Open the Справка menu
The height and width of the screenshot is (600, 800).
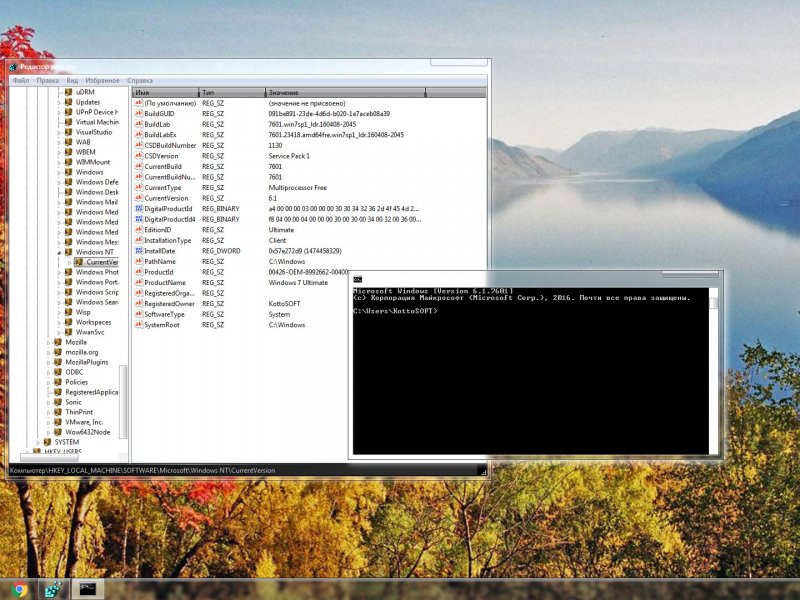point(140,81)
